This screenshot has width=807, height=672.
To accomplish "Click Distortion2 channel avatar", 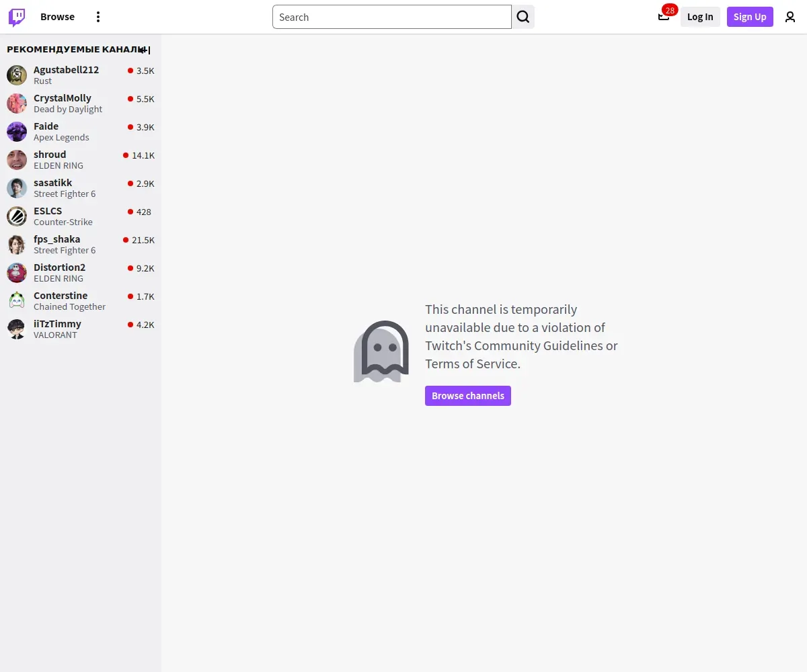I will pyautogui.click(x=17, y=273).
